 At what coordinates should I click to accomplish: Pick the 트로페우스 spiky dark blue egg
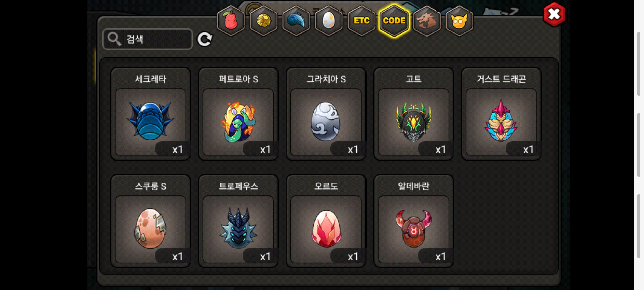(x=238, y=221)
